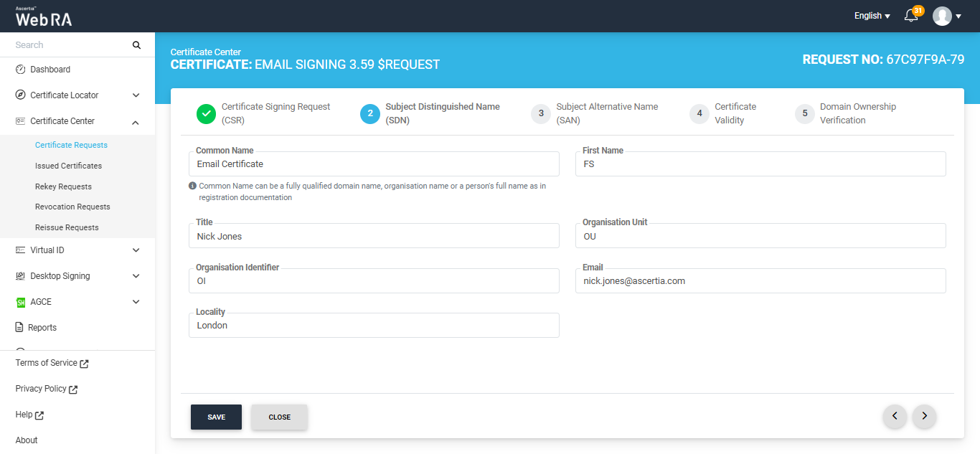
Task: Click the Virtual ID icon
Action: tap(20, 250)
